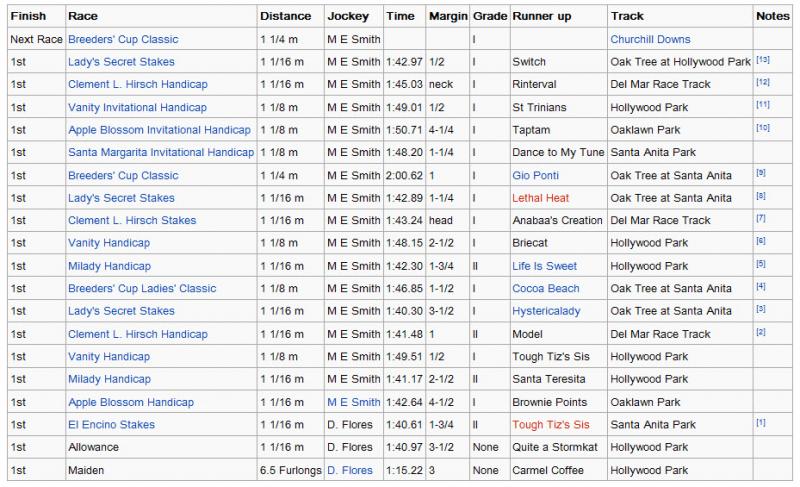Click footnote reference 9
Viewport: 800px width, 487px height.
coord(760,173)
